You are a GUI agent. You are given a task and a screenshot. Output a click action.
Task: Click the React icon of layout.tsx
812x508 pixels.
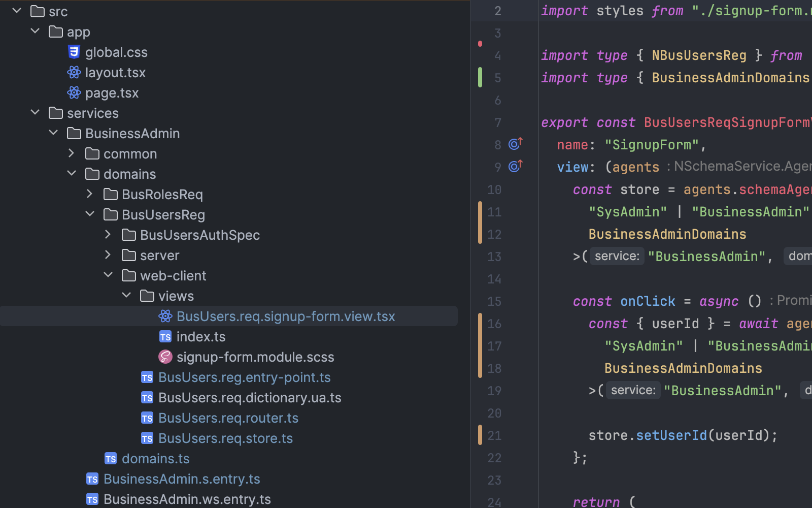74,72
